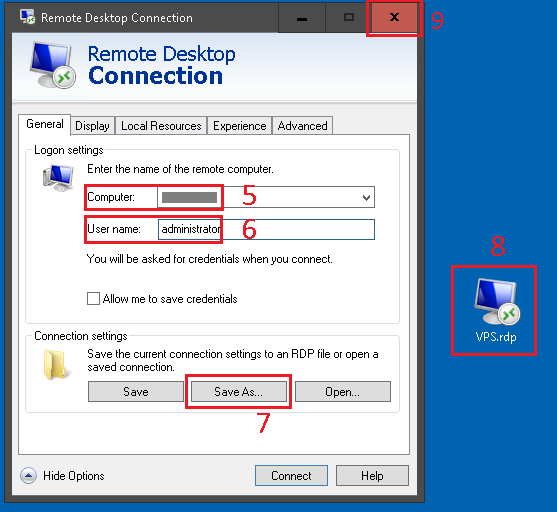Screen dimensions: 557x512
Task: Minimize the Remote Desktop Connection window
Action: pos(302,17)
